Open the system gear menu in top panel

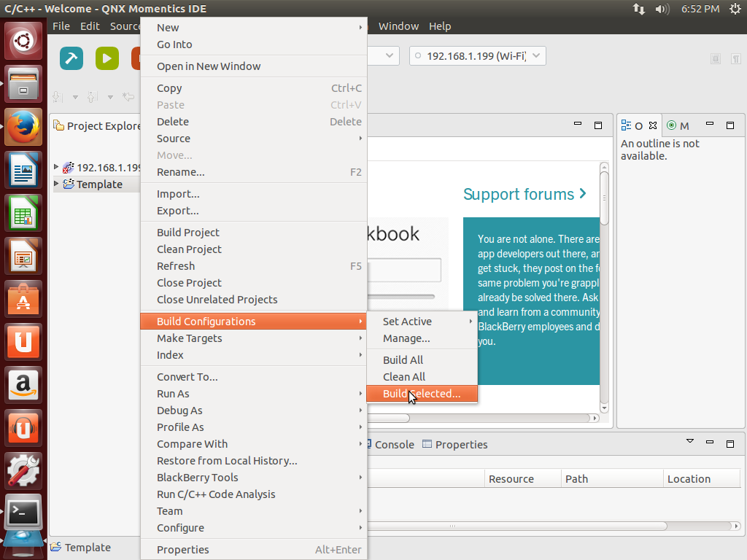pyautogui.click(x=735, y=9)
